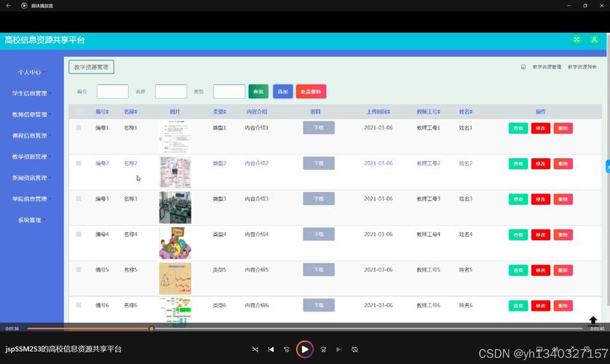The width and height of the screenshot is (610, 364).
Task: Check the checkbox for row 编号1
Action: 79,127
